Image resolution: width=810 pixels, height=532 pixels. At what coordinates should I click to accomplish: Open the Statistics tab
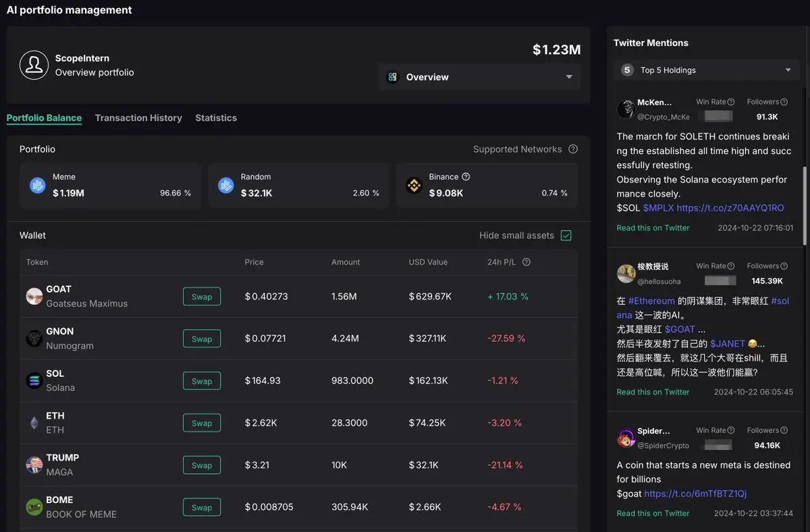216,117
